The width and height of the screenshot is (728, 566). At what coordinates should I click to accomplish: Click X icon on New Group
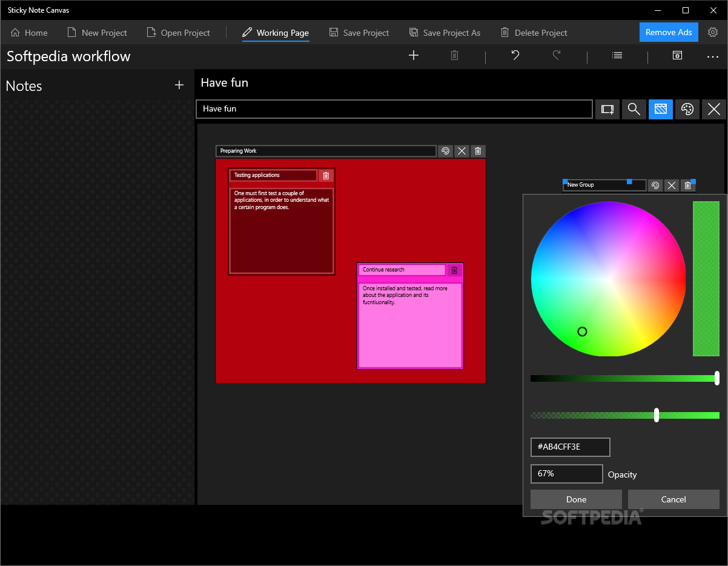pyautogui.click(x=671, y=185)
